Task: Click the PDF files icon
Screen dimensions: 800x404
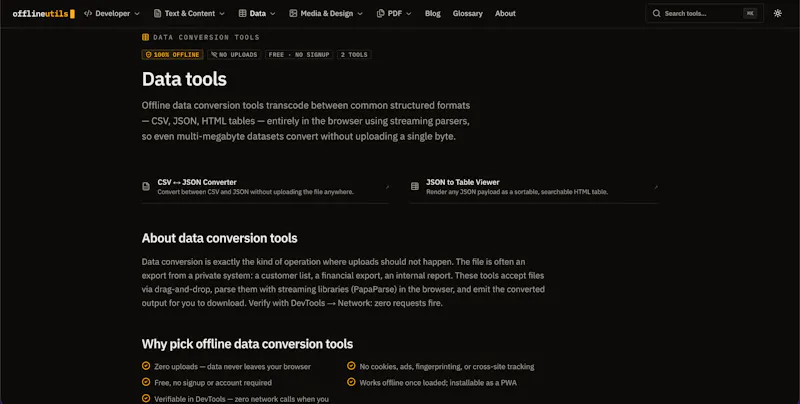Action: click(x=381, y=13)
